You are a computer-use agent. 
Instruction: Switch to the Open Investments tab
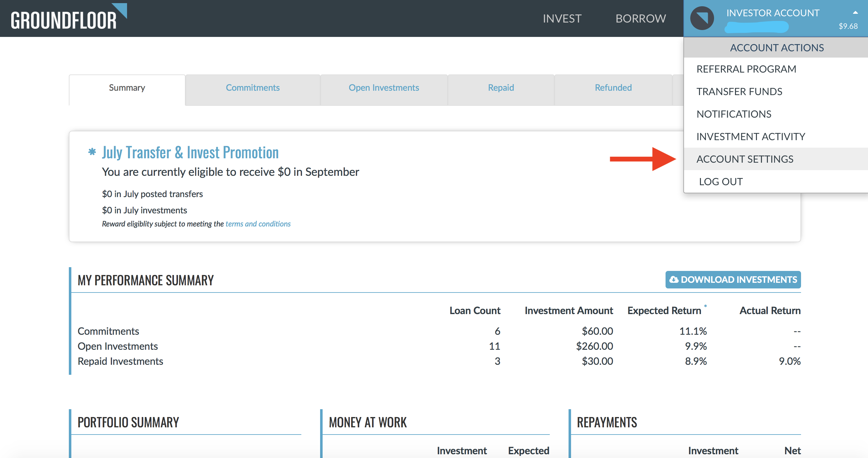point(384,87)
